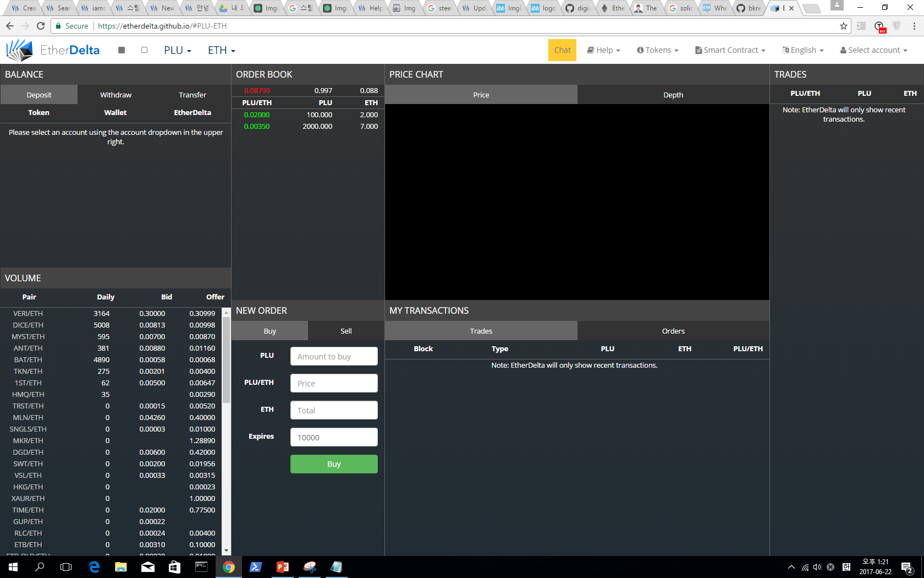The width and height of the screenshot is (924, 578).
Task: Click the Price input field
Action: 334,383
